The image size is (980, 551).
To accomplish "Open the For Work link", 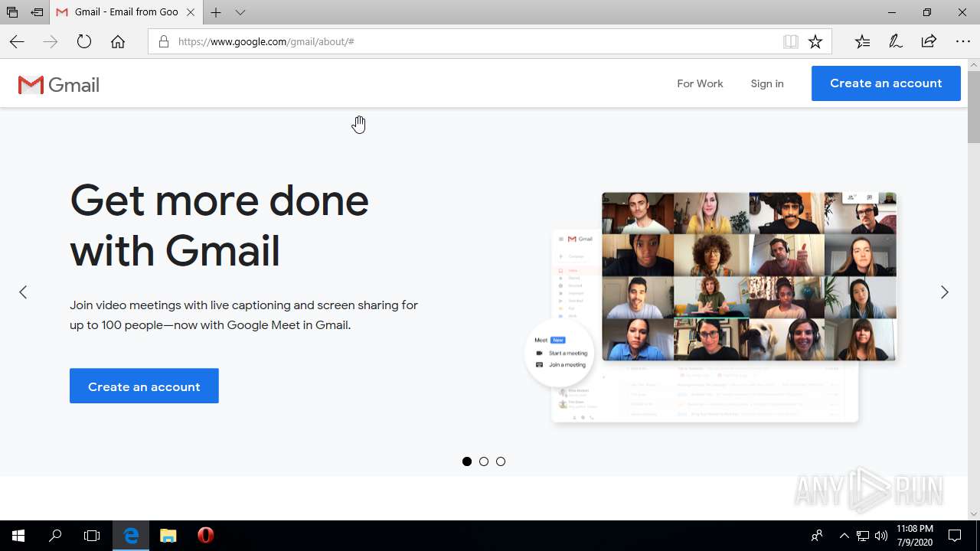I will [x=700, y=83].
